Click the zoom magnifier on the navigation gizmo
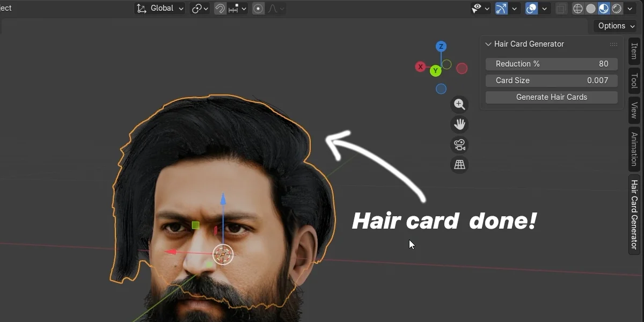 tap(459, 104)
